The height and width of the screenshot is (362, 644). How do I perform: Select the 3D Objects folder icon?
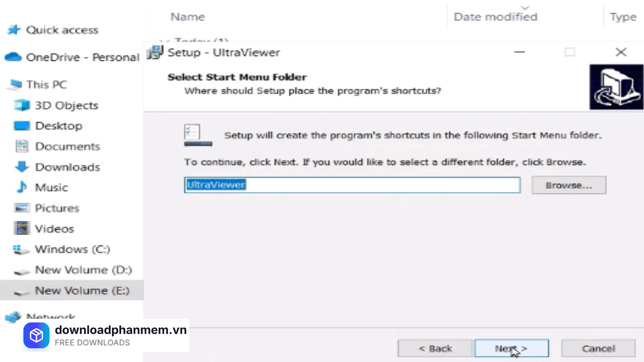[x=22, y=106]
